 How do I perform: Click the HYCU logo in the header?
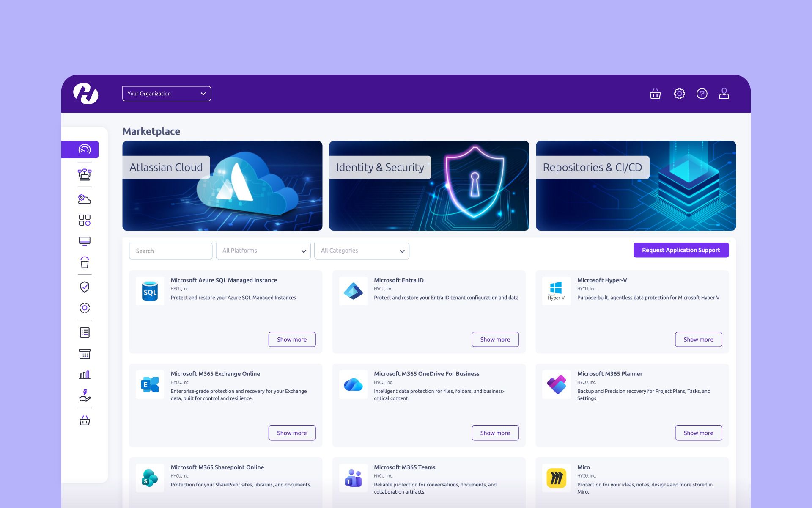(86, 94)
